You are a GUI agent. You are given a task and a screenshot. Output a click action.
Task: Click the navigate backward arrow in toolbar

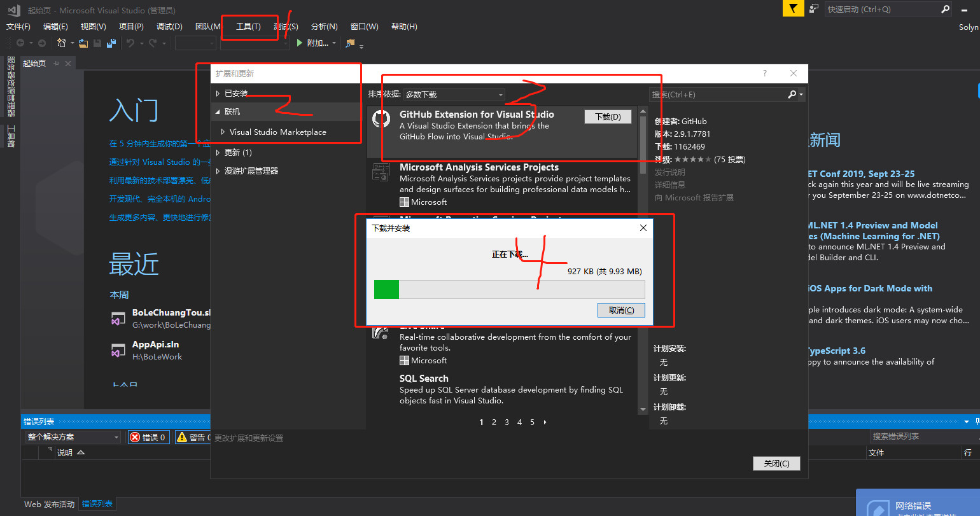pyautogui.click(x=20, y=43)
